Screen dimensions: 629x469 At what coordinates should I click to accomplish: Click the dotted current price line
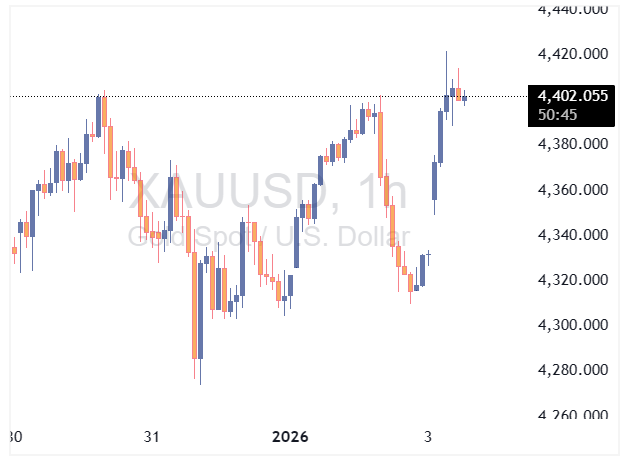pyautogui.click(x=250, y=96)
